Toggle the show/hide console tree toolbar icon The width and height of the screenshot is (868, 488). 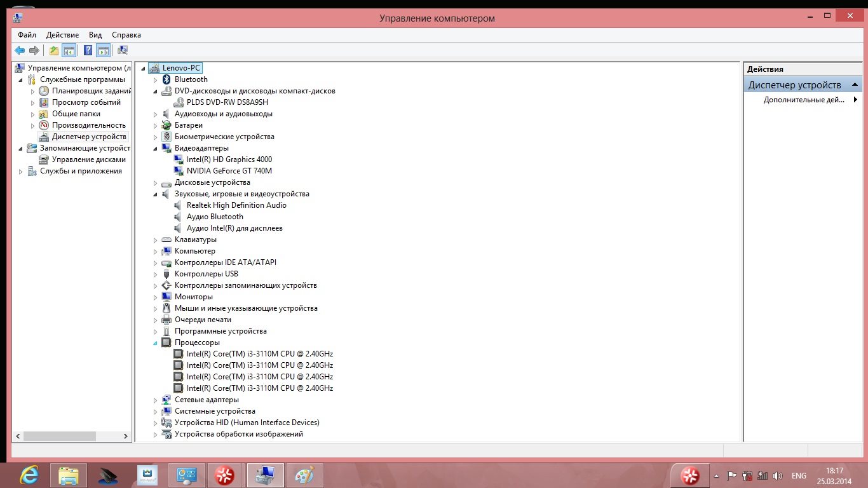(69, 51)
